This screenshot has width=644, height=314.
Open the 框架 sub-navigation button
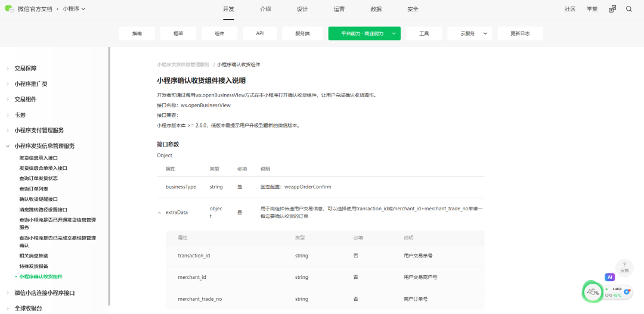[x=178, y=33]
